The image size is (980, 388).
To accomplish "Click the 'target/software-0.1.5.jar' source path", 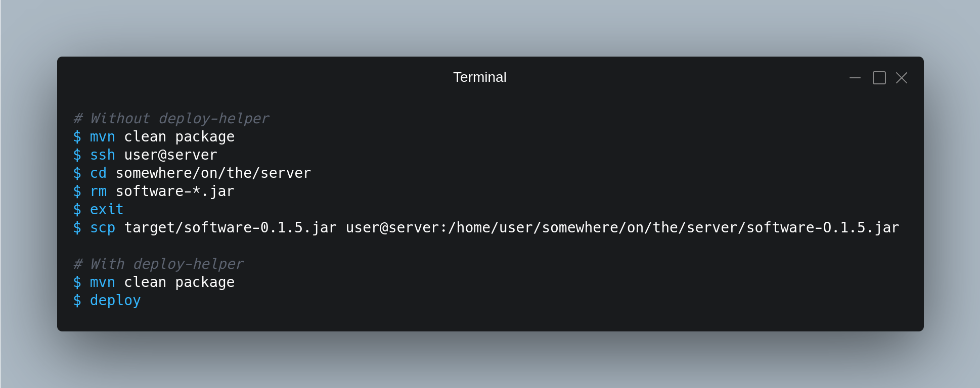I will coord(231,228).
